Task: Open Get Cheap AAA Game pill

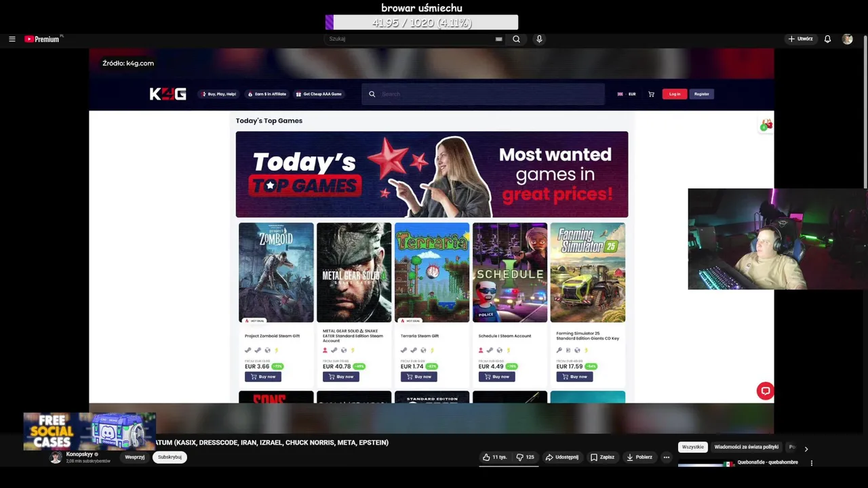Action: click(319, 94)
